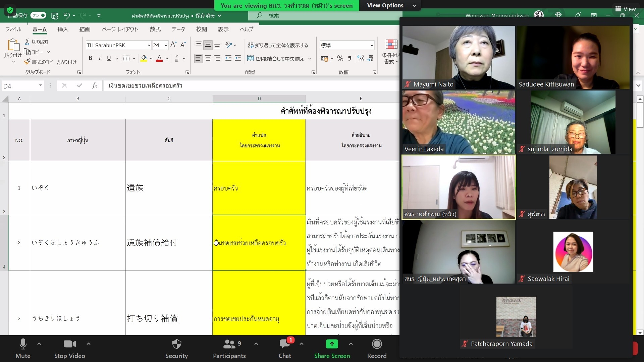Switch to the 数式 ribbon tab
This screenshot has height=362, width=644.
click(155, 29)
